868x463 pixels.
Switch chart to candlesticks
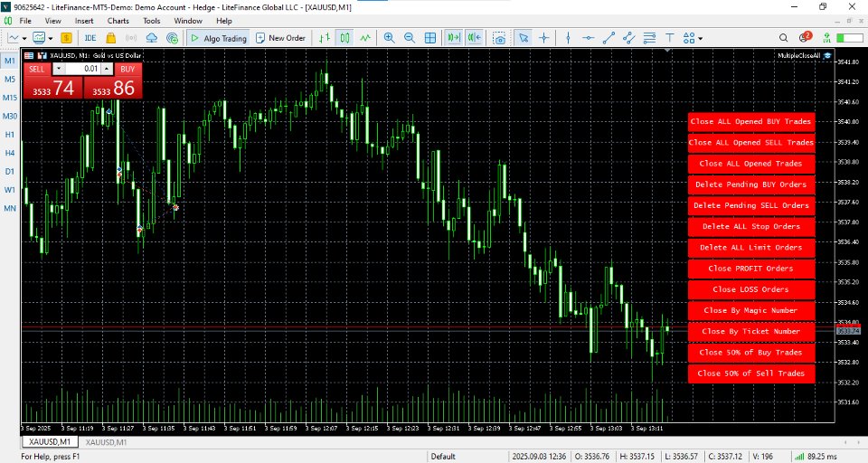pos(344,38)
